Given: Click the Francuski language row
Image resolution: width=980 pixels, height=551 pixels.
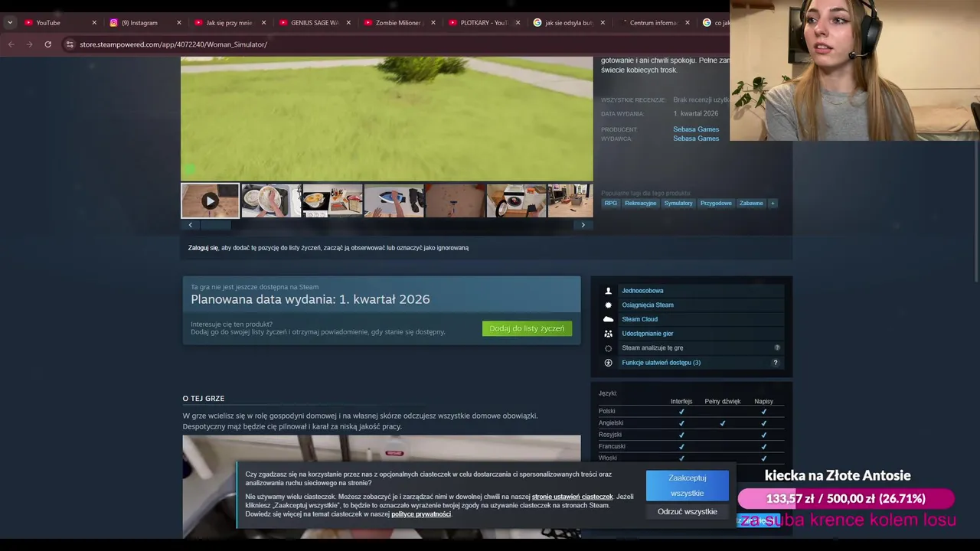Looking at the screenshot, I should (x=691, y=446).
